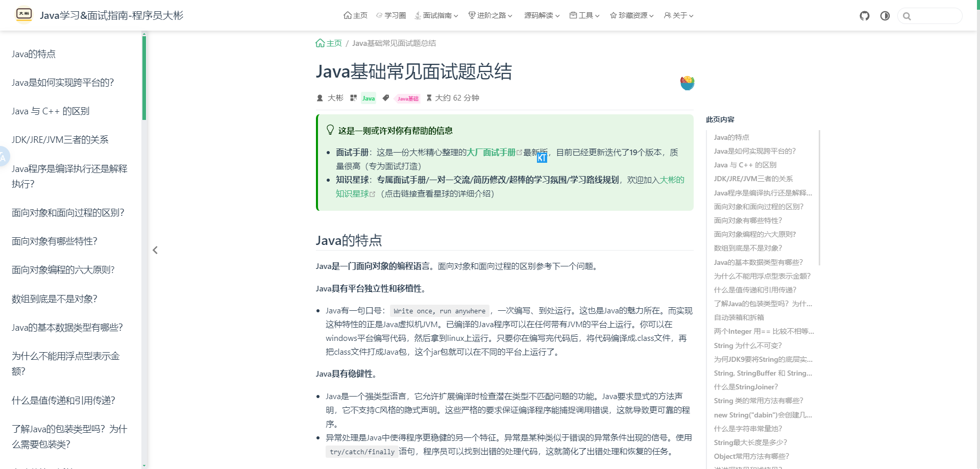980x469 pixels.
Task: Go to 主页 in the top navigation
Action: [355, 15]
